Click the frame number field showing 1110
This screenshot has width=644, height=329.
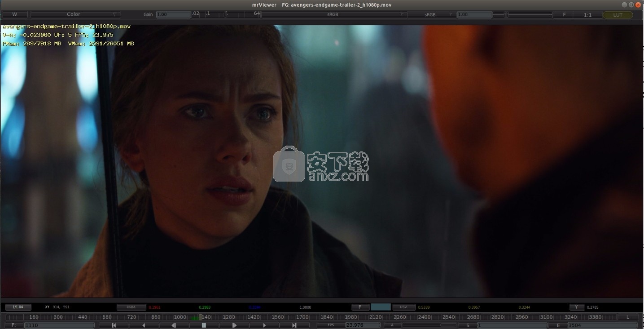coord(59,325)
